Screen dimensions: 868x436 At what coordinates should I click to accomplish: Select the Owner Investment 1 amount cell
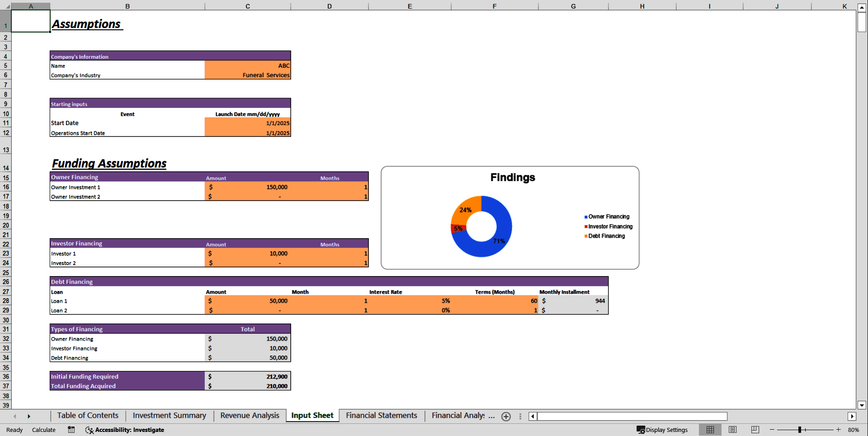coord(248,187)
